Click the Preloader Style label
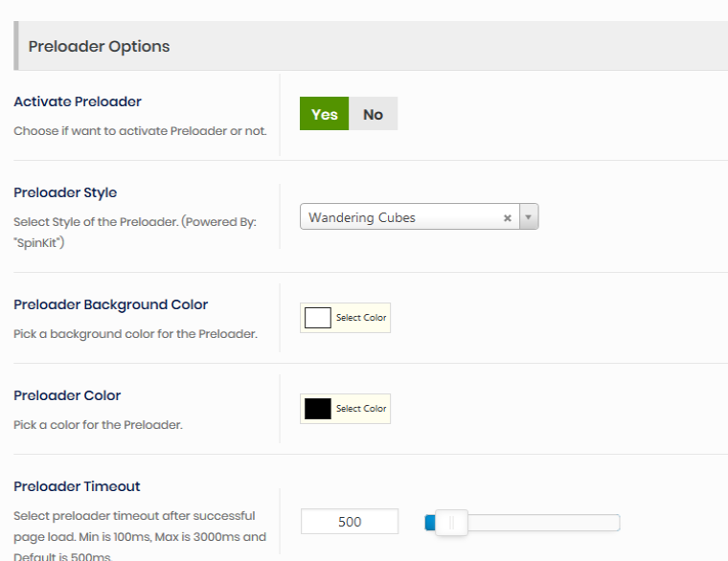Image resolution: width=728 pixels, height=561 pixels. [x=65, y=192]
